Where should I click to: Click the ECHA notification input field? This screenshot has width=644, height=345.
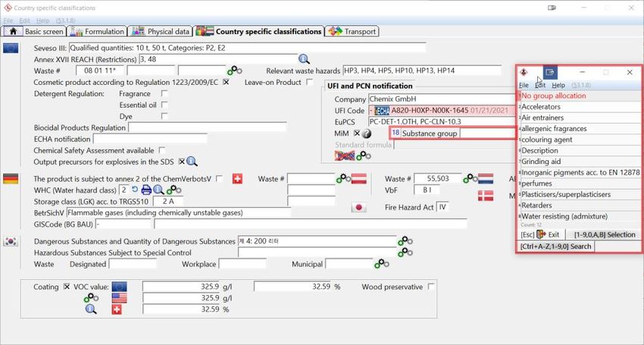[x=150, y=139]
